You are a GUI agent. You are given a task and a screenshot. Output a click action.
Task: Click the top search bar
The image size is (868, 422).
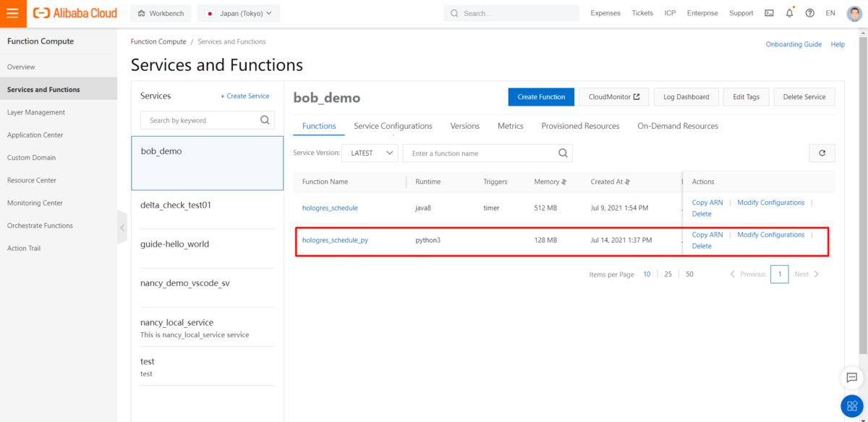[x=511, y=13]
